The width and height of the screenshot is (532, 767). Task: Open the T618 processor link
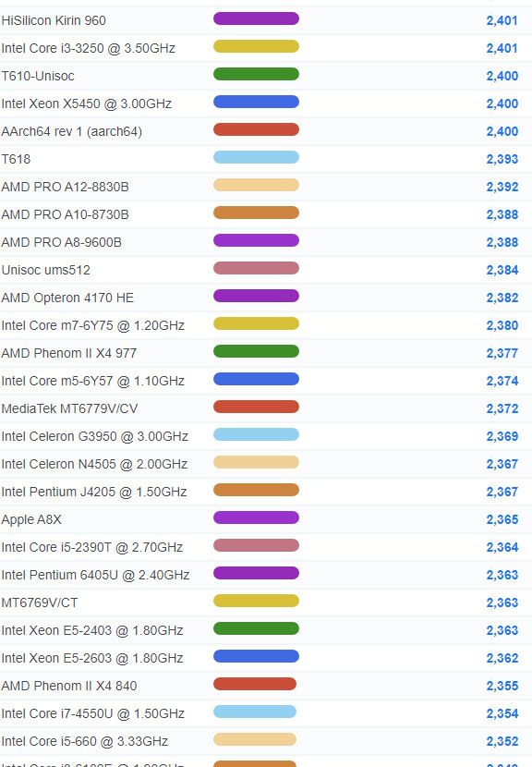point(16,159)
